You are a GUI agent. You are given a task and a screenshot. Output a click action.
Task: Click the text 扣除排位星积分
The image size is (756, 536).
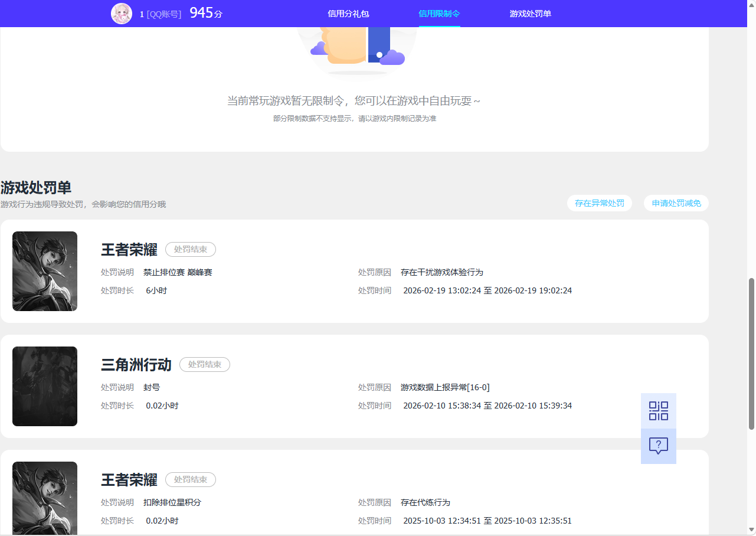click(x=172, y=503)
